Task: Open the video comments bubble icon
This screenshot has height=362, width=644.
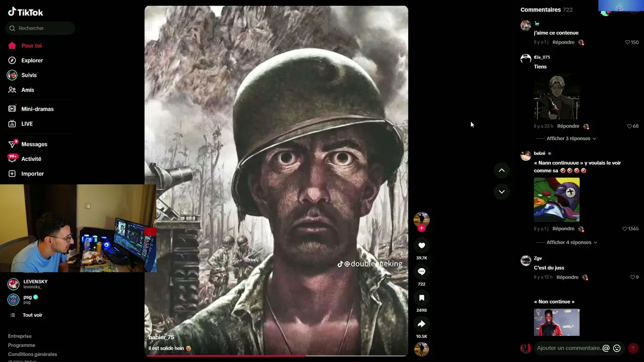Action: coord(422,271)
